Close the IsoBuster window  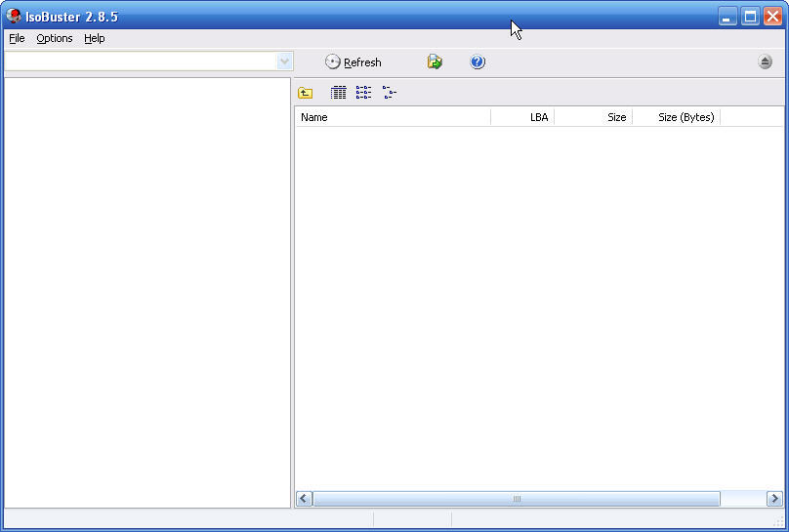click(x=773, y=17)
